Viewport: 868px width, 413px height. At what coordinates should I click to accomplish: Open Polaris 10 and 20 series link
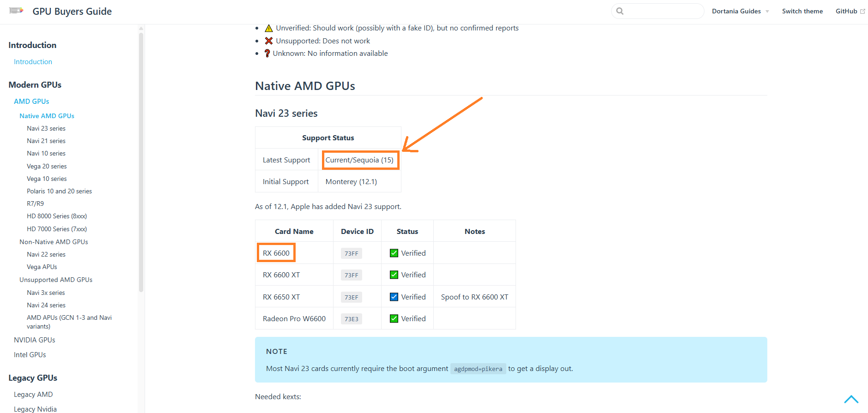tap(59, 191)
